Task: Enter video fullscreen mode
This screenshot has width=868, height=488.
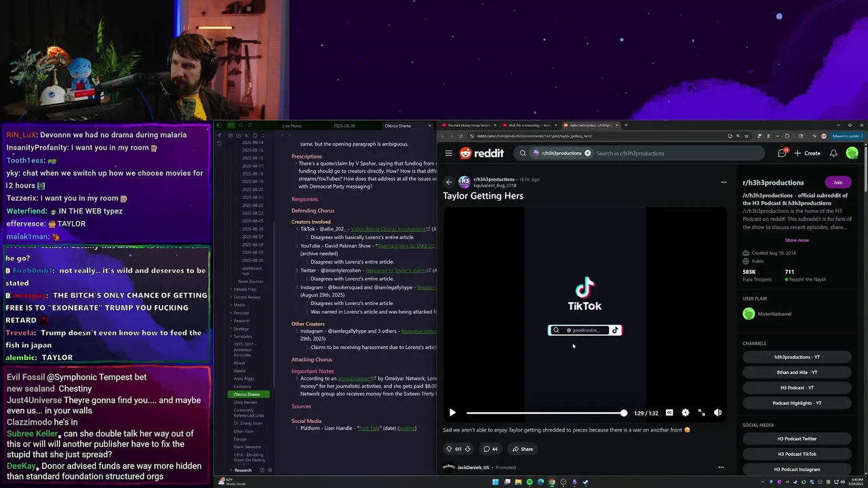Action: click(x=701, y=413)
